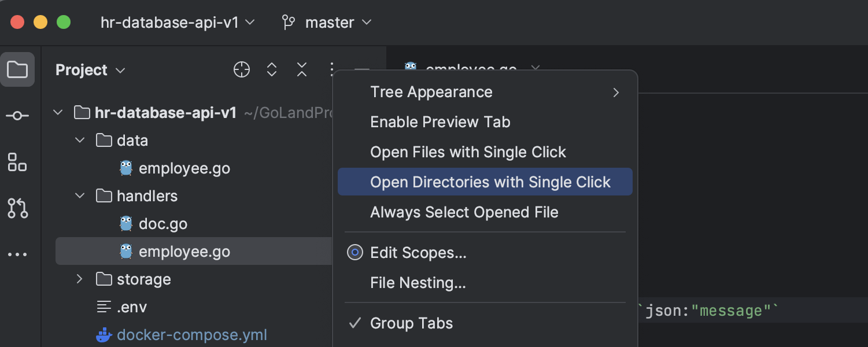This screenshot has height=347, width=868.
Task: Open the Structure tool window icon
Action: (x=17, y=162)
